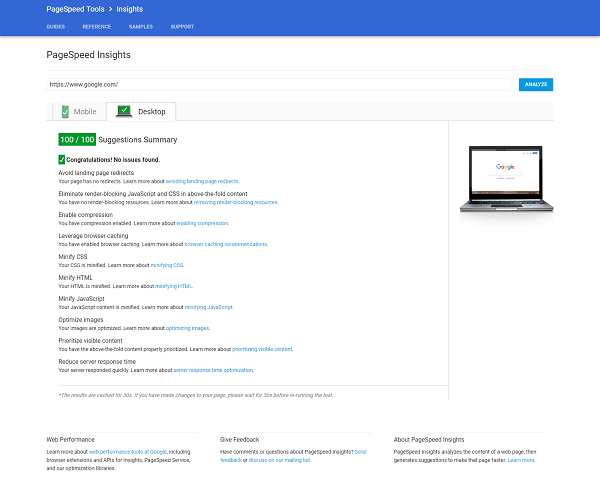Click the PageSpeed Insights page heading
This screenshot has height=490, width=600.
click(x=88, y=55)
